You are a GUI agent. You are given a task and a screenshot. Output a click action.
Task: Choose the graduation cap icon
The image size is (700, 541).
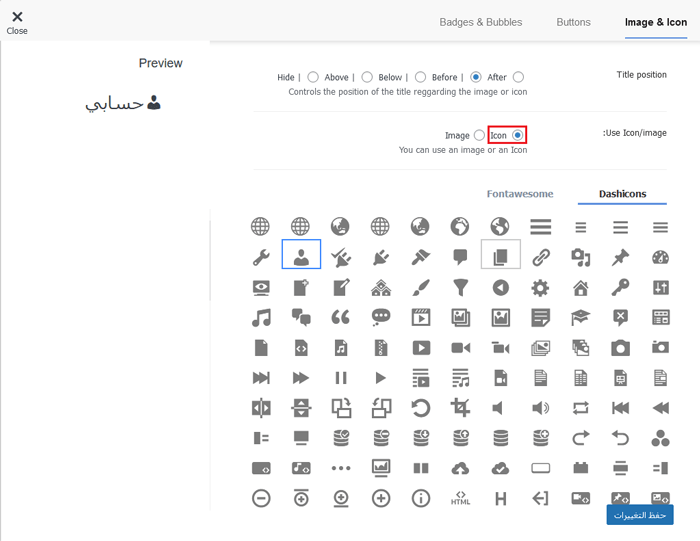coord(581,318)
